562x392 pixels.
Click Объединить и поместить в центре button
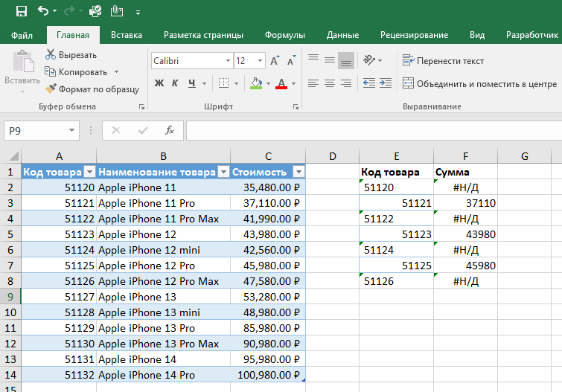tap(479, 83)
